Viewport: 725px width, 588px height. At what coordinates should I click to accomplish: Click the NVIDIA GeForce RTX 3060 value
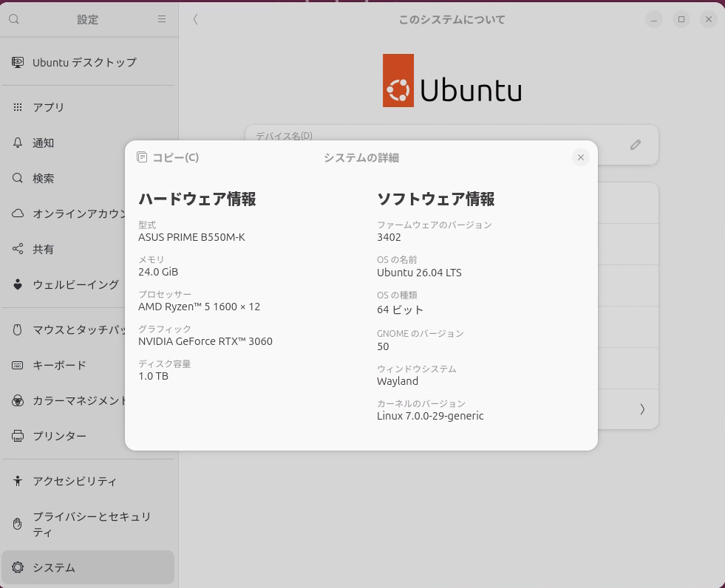coord(205,341)
